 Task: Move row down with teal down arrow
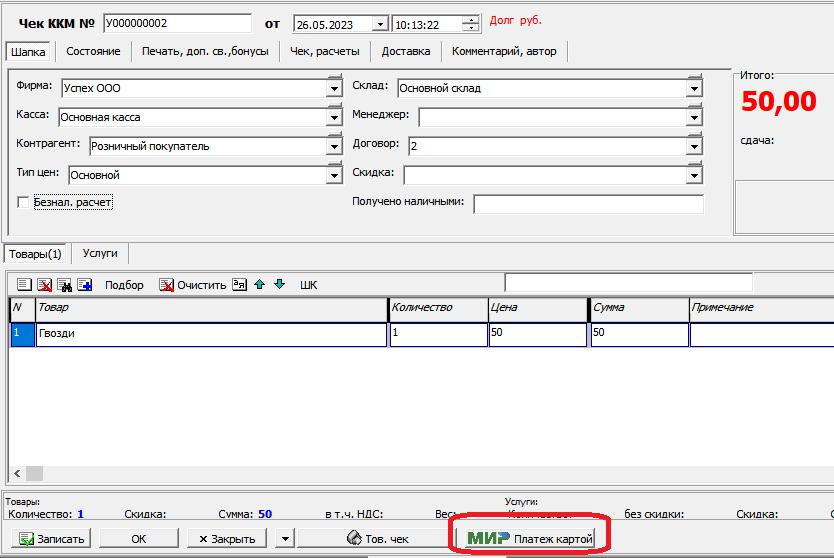[280, 284]
